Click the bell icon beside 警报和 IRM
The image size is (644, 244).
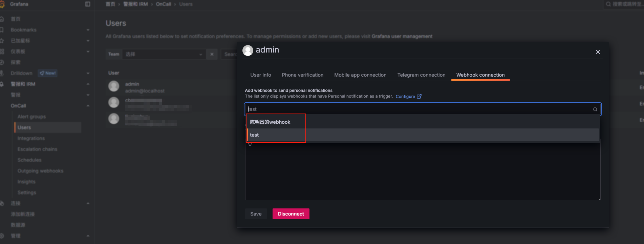2,84
